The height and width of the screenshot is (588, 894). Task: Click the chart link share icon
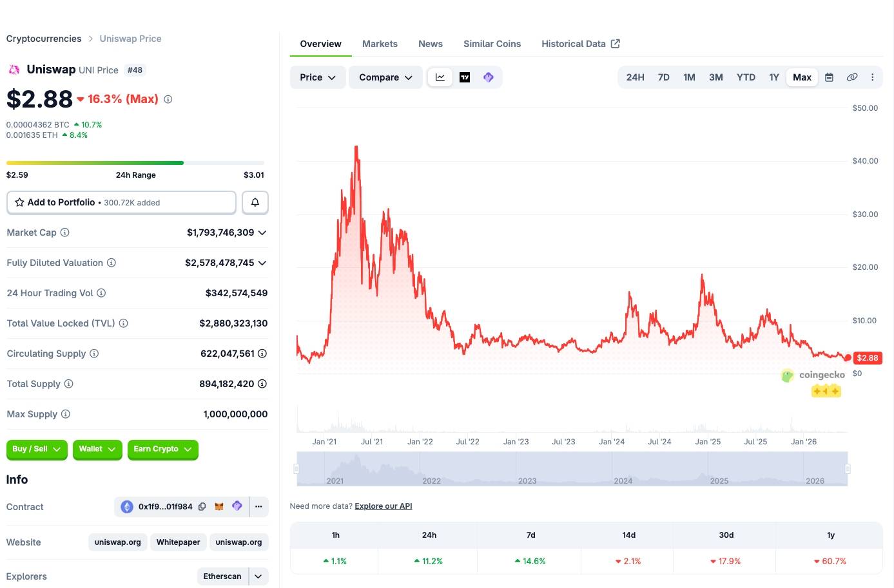point(852,77)
